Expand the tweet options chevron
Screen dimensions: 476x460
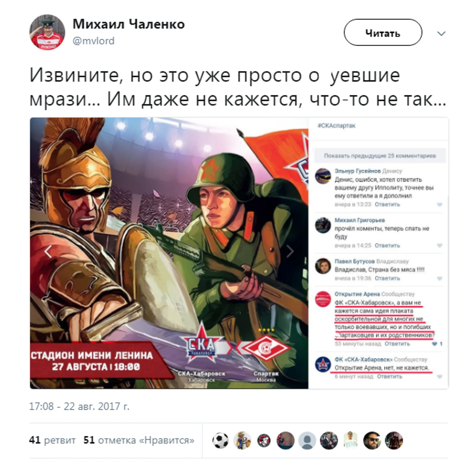[x=441, y=34]
